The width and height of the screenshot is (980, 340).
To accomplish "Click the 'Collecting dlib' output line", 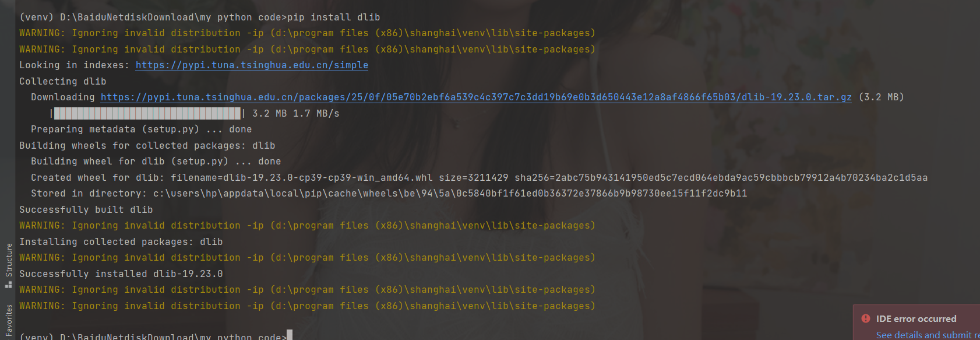I will click(x=63, y=81).
